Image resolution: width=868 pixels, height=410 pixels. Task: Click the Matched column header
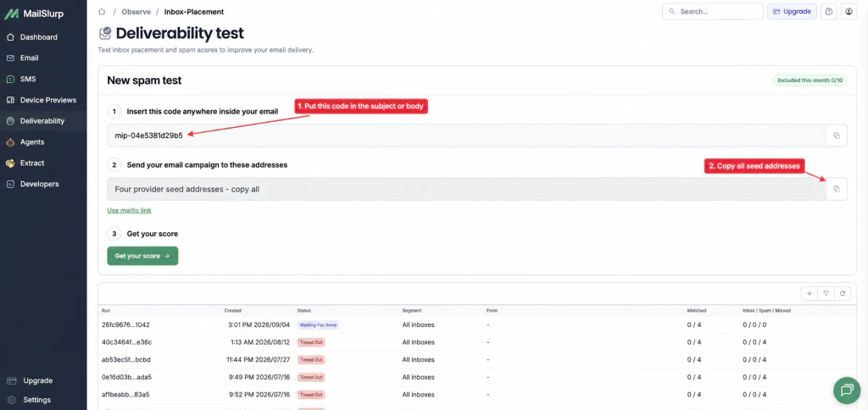point(697,310)
